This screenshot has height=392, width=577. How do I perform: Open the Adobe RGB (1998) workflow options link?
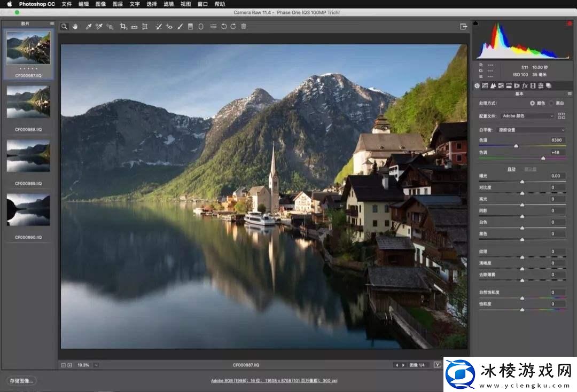tap(274, 381)
